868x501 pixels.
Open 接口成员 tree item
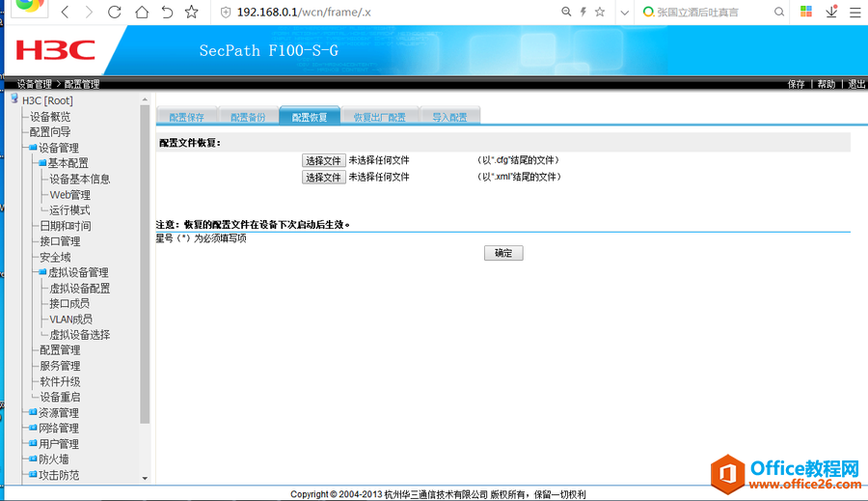69,303
